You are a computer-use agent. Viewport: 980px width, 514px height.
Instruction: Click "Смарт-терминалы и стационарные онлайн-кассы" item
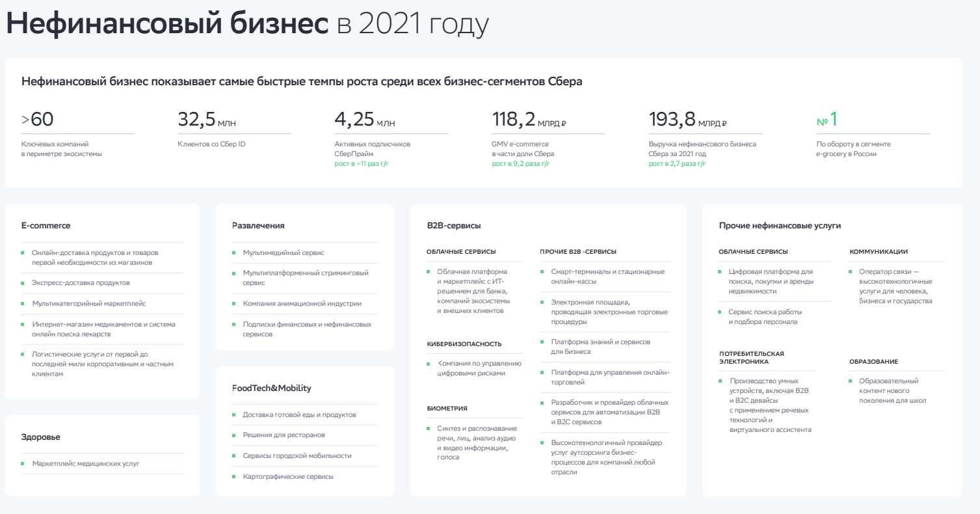[607, 277]
